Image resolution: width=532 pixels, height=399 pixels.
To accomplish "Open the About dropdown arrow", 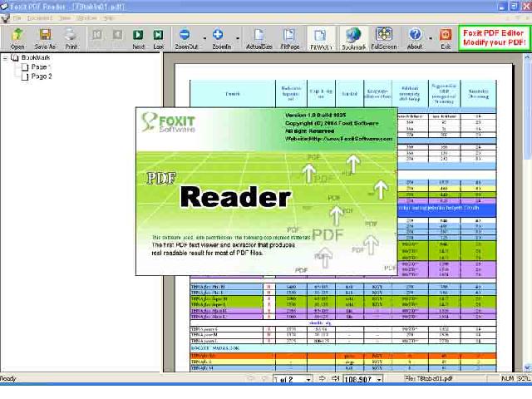I will (x=431, y=38).
